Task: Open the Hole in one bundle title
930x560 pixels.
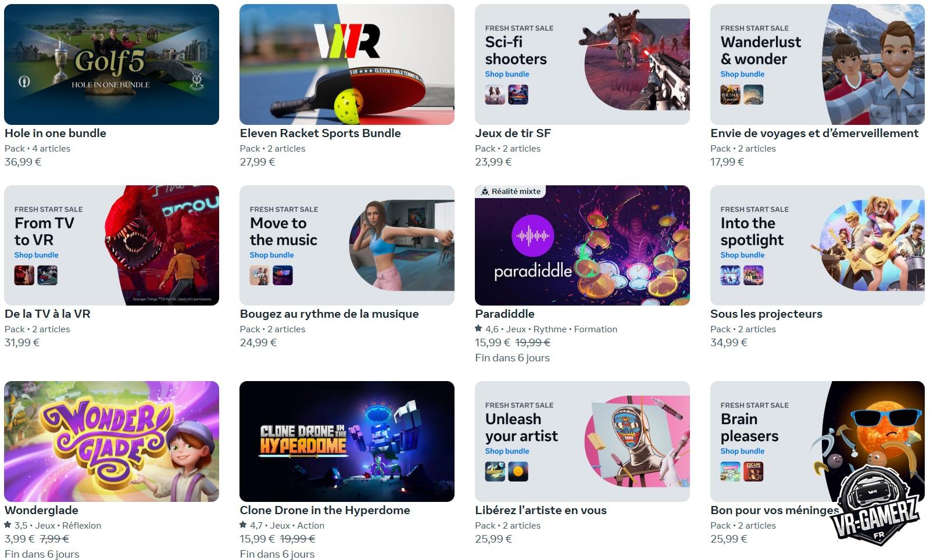Action: coord(55,133)
